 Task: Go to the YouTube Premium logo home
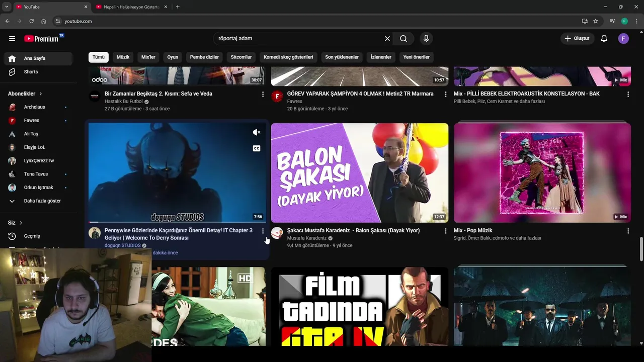pyautogui.click(x=42, y=39)
